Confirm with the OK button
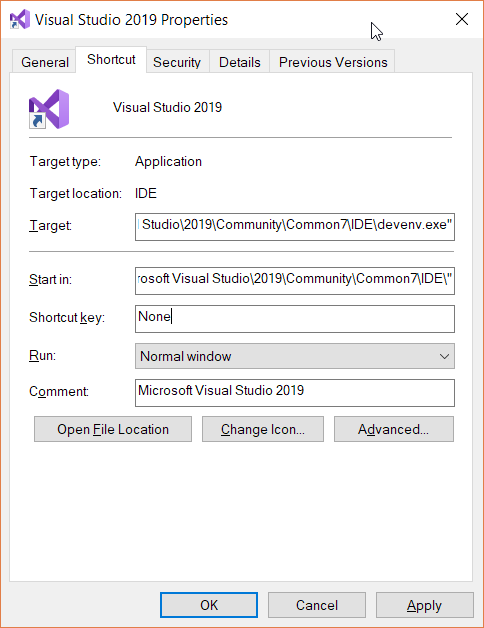The width and height of the screenshot is (484, 628). click(209, 605)
